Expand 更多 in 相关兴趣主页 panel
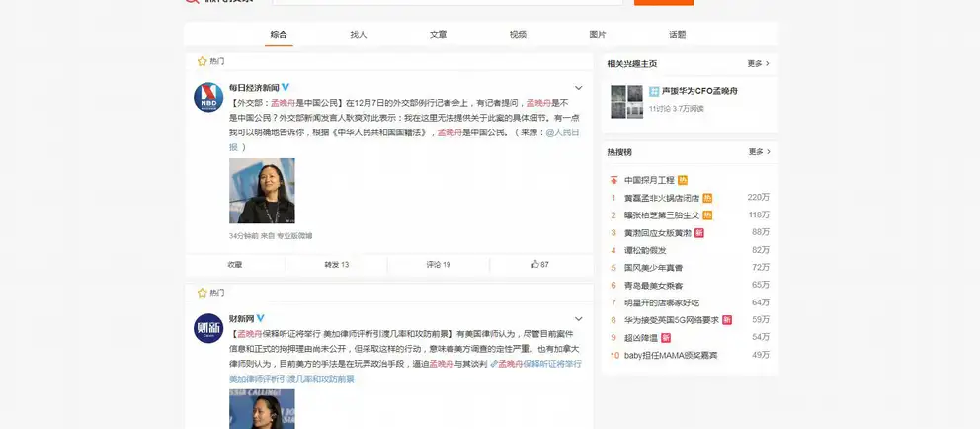The height and width of the screenshot is (429, 980). [758, 64]
